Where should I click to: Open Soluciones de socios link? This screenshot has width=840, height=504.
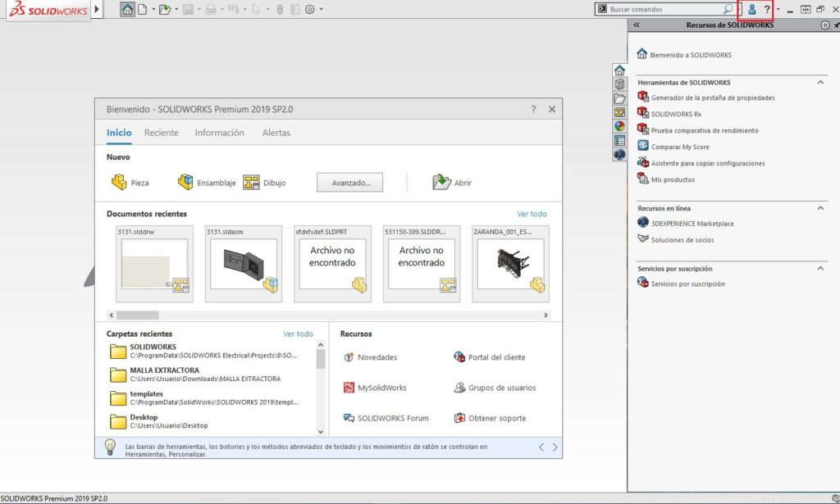tap(682, 239)
